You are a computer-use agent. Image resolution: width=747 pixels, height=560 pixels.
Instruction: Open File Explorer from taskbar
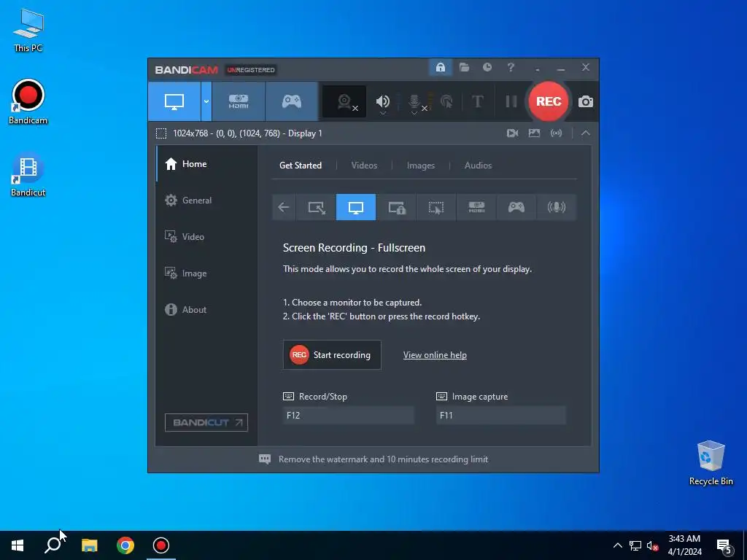(x=89, y=545)
